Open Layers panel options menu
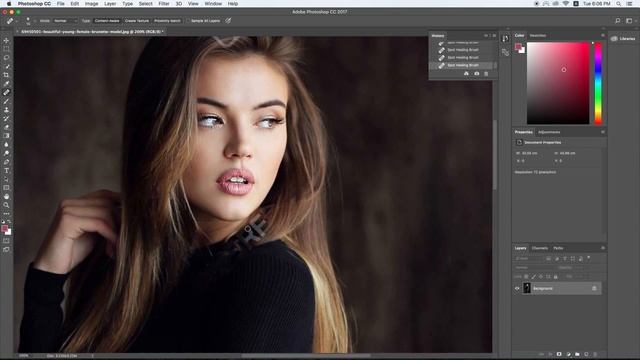Viewport: 640px width, 360px height. click(602, 248)
